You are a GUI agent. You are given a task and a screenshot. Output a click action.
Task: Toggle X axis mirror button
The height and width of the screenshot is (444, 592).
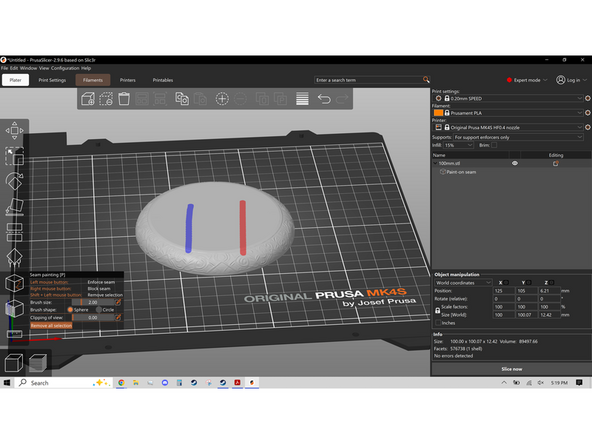click(x=506, y=282)
